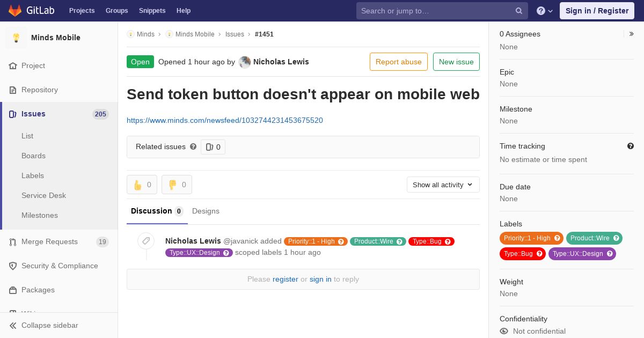Give a thumbs up reaction
Screen dimensions: 644x338
tap(142, 185)
